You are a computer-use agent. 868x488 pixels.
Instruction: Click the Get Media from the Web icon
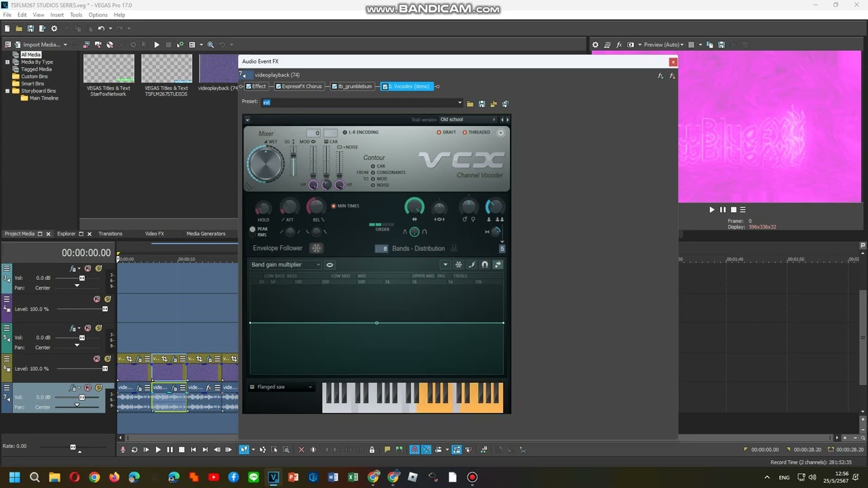coord(109,45)
